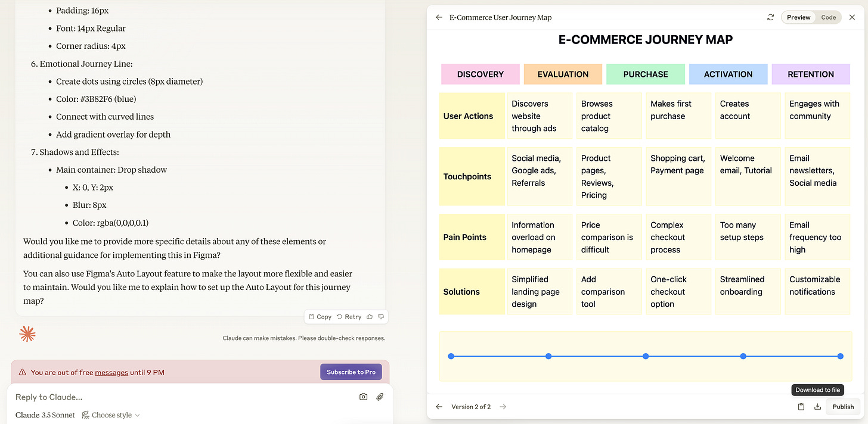The image size is (868, 424).
Task: Click 'Email frequency too high' cell
Action: (x=818, y=237)
